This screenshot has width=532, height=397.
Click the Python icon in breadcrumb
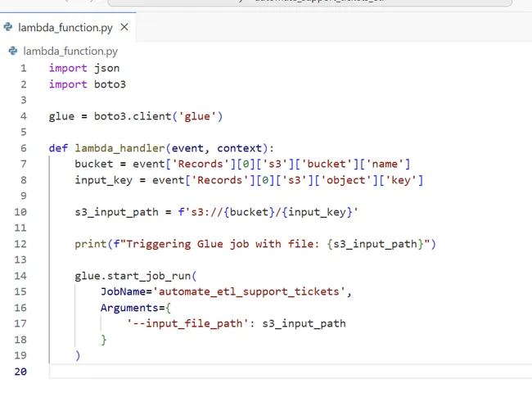click(x=13, y=51)
